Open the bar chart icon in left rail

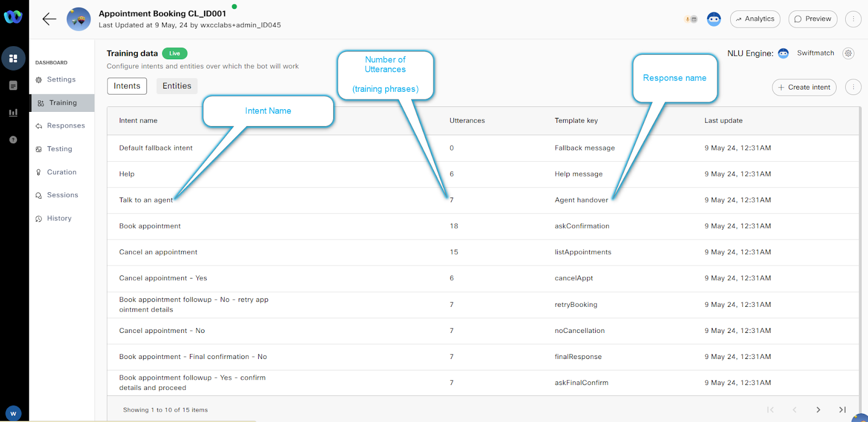pyautogui.click(x=14, y=113)
